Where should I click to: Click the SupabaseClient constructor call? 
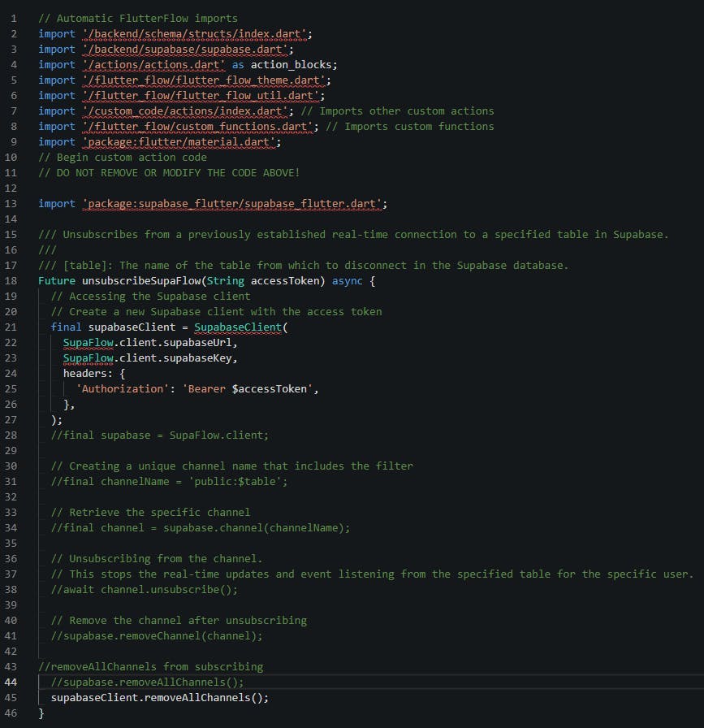click(x=238, y=327)
